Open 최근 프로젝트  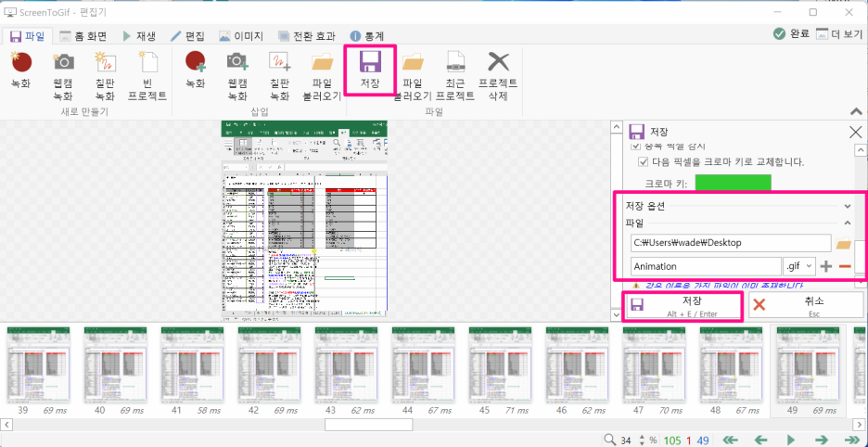[x=455, y=76]
